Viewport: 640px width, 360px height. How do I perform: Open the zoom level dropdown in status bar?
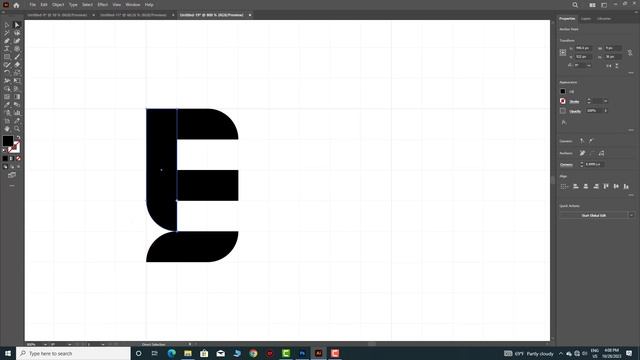click(45, 344)
